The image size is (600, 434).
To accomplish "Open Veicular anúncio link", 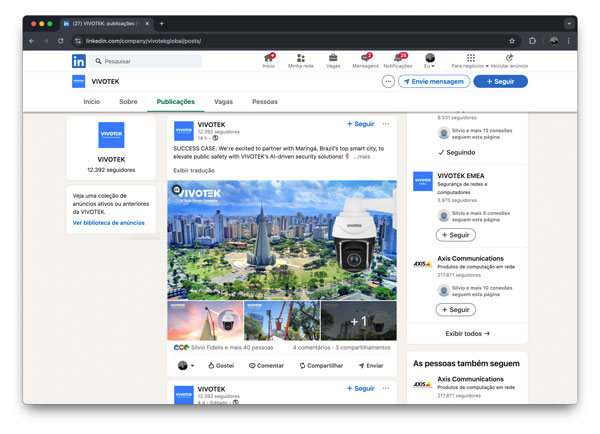I will tap(509, 60).
